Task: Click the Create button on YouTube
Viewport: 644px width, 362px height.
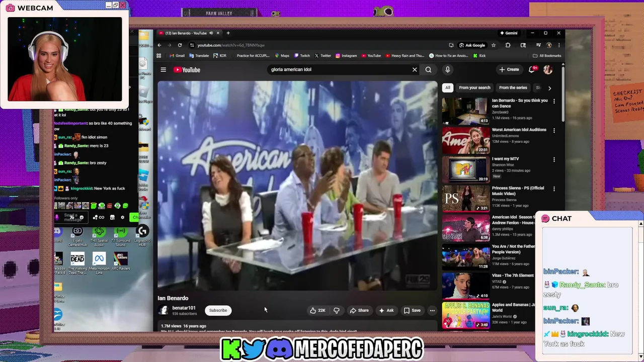Action: tap(509, 69)
